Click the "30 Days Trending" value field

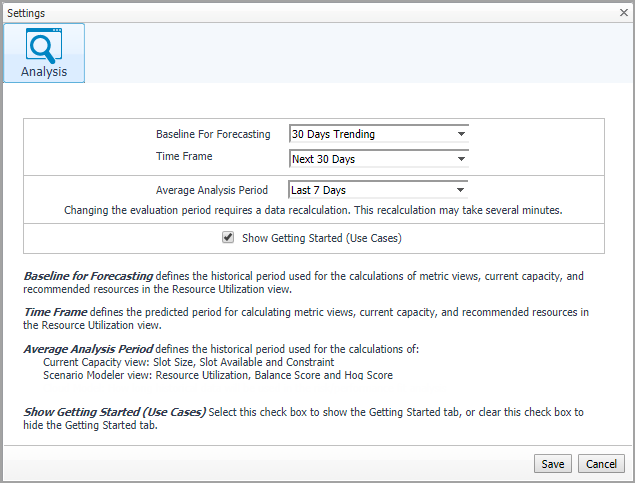pos(370,134)
